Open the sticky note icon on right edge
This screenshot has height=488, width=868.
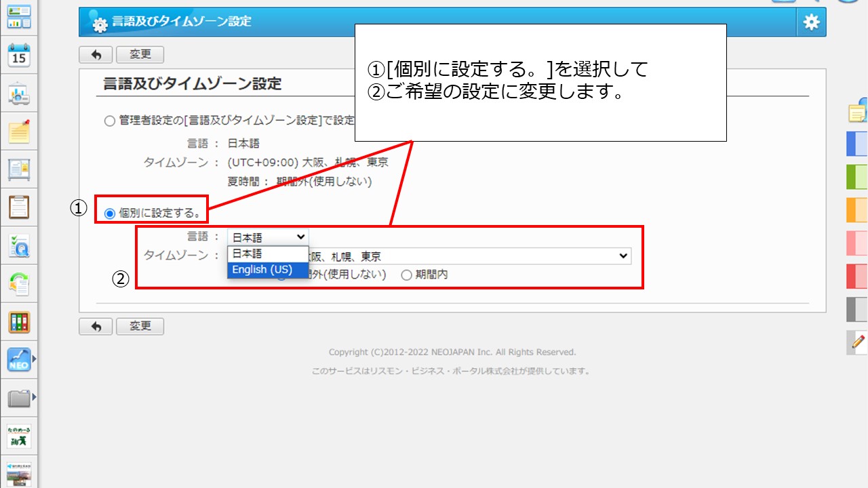859,112
